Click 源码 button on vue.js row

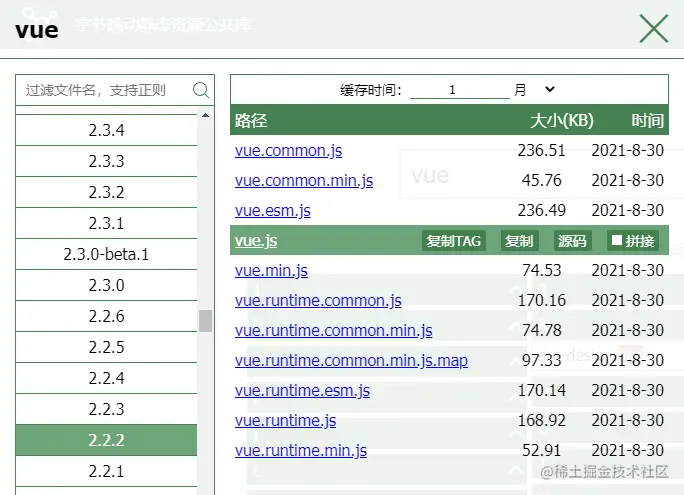point(572,241)
